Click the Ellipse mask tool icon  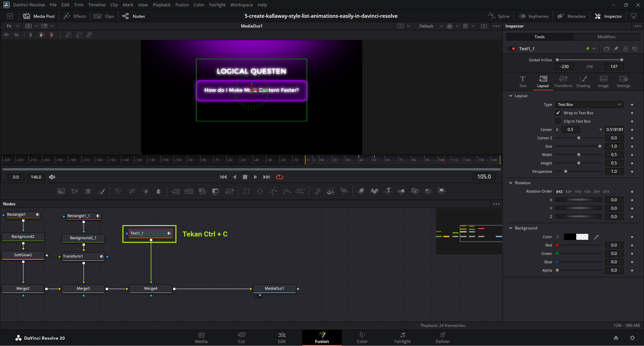[x=260, y=191]
